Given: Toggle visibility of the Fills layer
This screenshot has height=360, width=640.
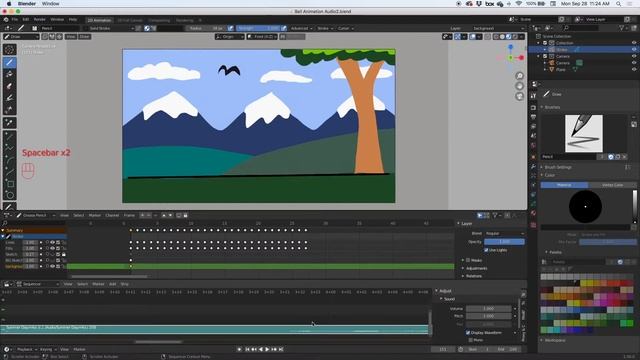Looking at the screenshot, I should (52, 248).
